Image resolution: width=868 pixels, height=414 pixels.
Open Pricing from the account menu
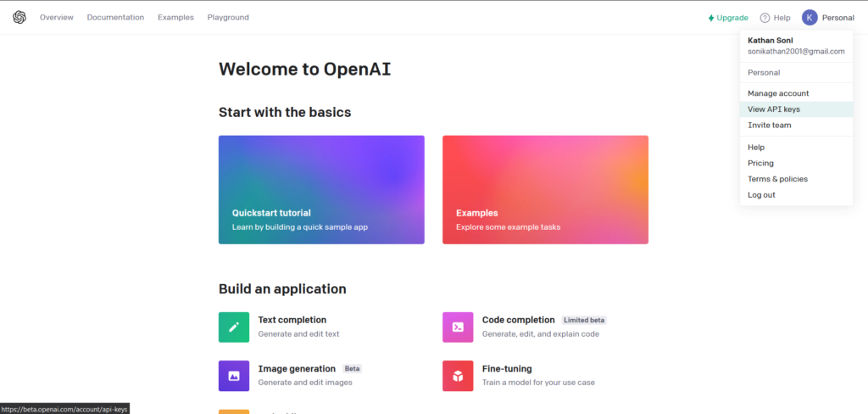coord(796,164)
